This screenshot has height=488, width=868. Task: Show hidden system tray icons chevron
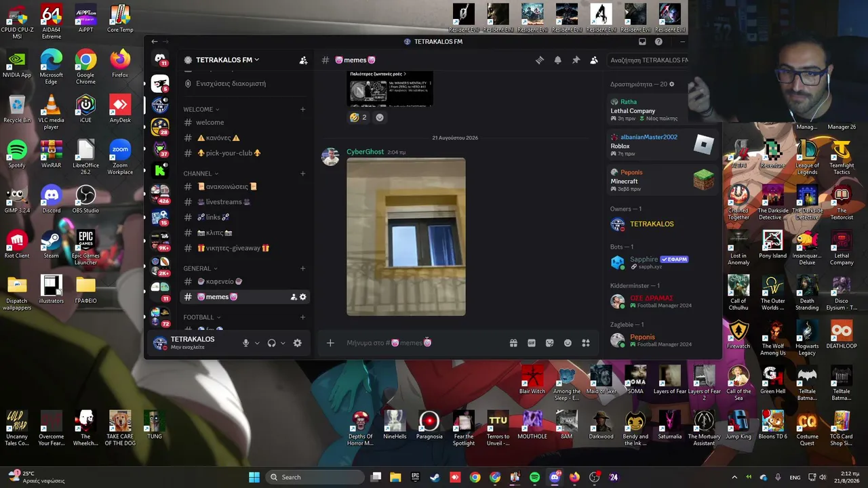point(734,477)
